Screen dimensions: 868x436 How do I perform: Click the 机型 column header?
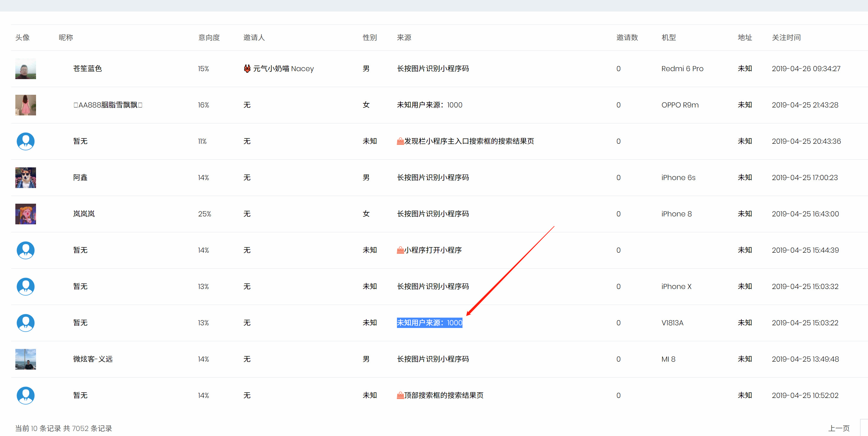[x=669, y=37]
